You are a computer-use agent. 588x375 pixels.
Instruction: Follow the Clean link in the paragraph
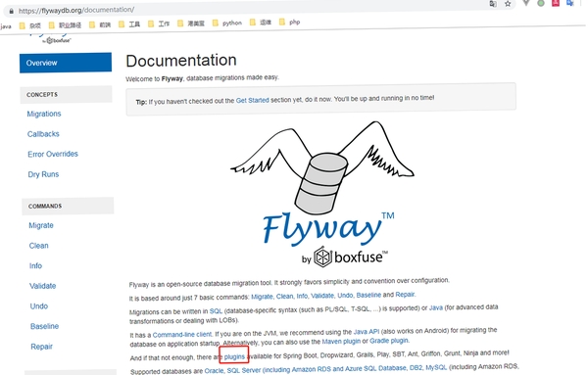click(x=284, y=297)
